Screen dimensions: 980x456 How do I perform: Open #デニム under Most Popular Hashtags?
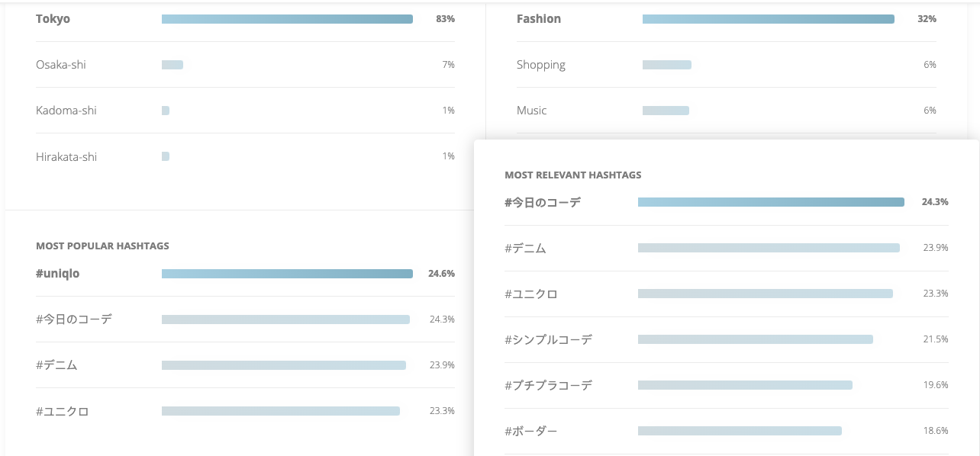point(56,365)
